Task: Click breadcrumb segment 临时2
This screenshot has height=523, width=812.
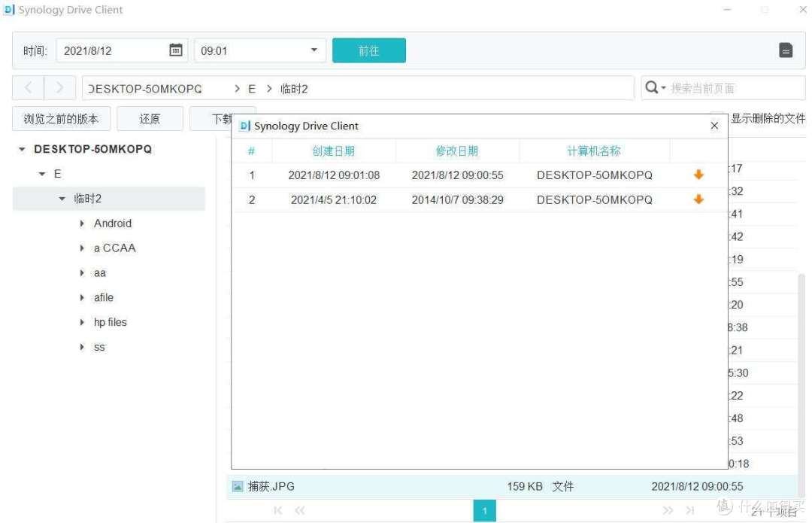Action: point(294,89)
